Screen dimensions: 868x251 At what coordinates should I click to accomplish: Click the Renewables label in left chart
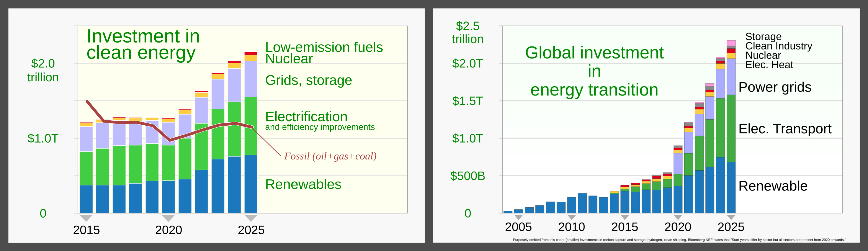click(x=303, y=184)
